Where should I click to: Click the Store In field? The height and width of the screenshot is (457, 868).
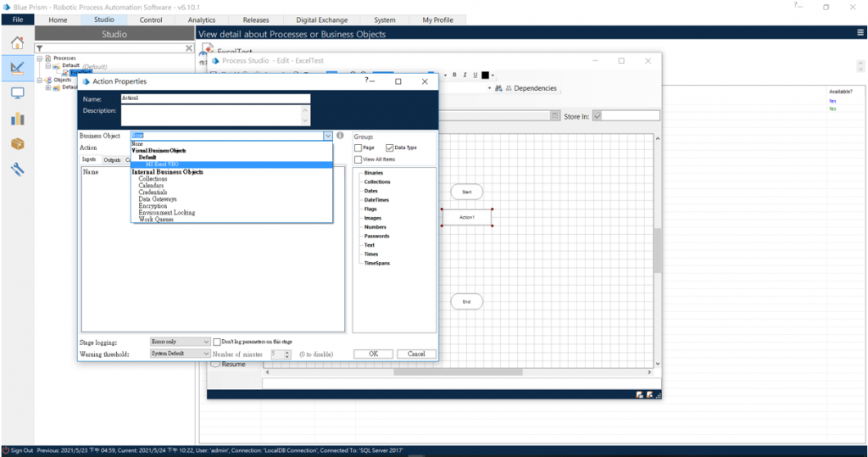point(631,116)
